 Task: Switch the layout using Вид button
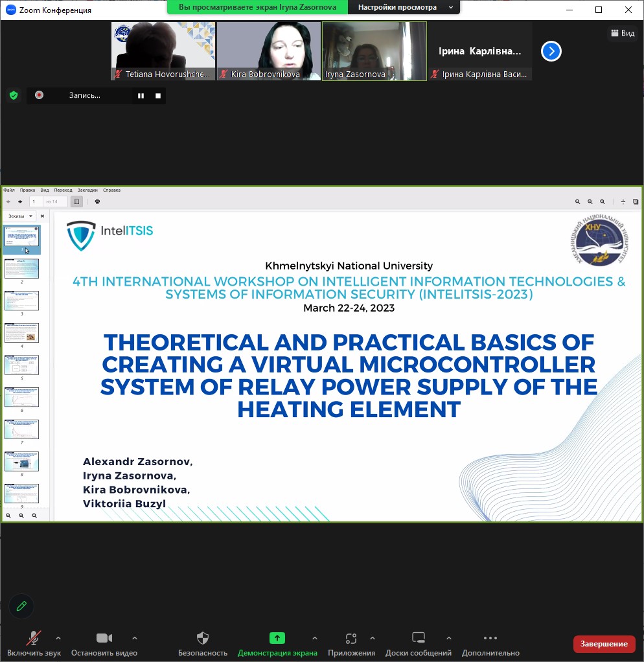point(622,33)
